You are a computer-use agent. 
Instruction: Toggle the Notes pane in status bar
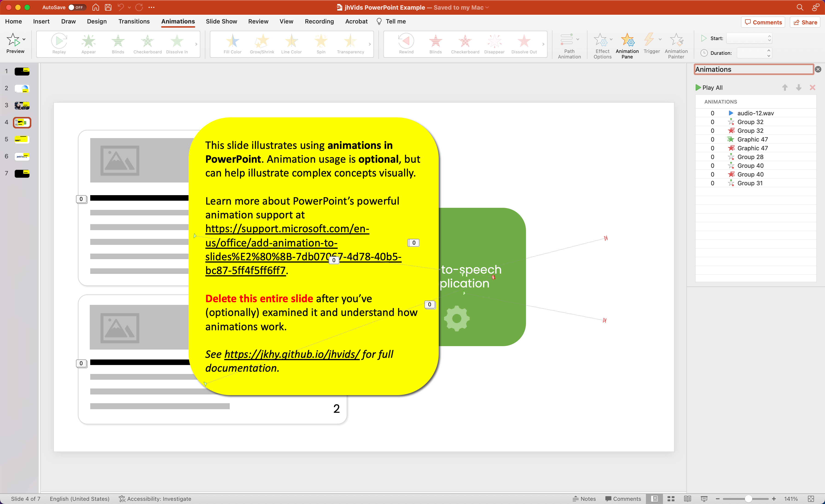[x=584, y=498]
